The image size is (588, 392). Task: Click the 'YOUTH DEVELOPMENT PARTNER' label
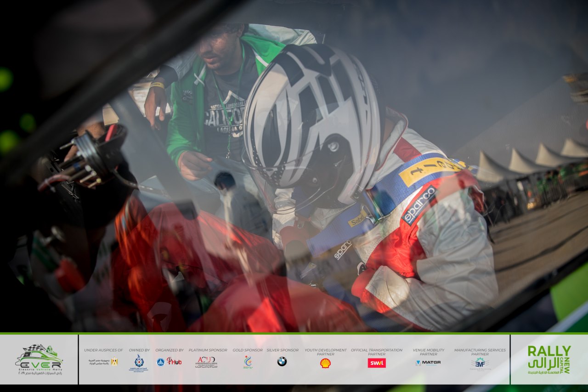[x=326, y=352]
